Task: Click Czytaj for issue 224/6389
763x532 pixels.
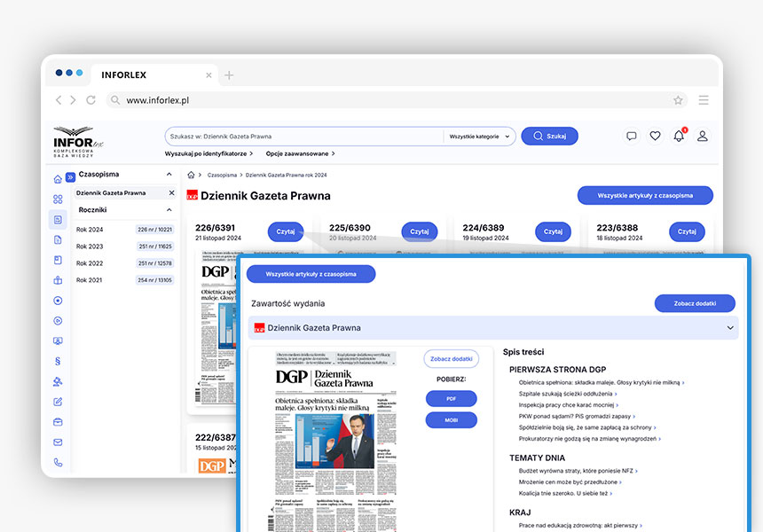Action: coord(554,232)
